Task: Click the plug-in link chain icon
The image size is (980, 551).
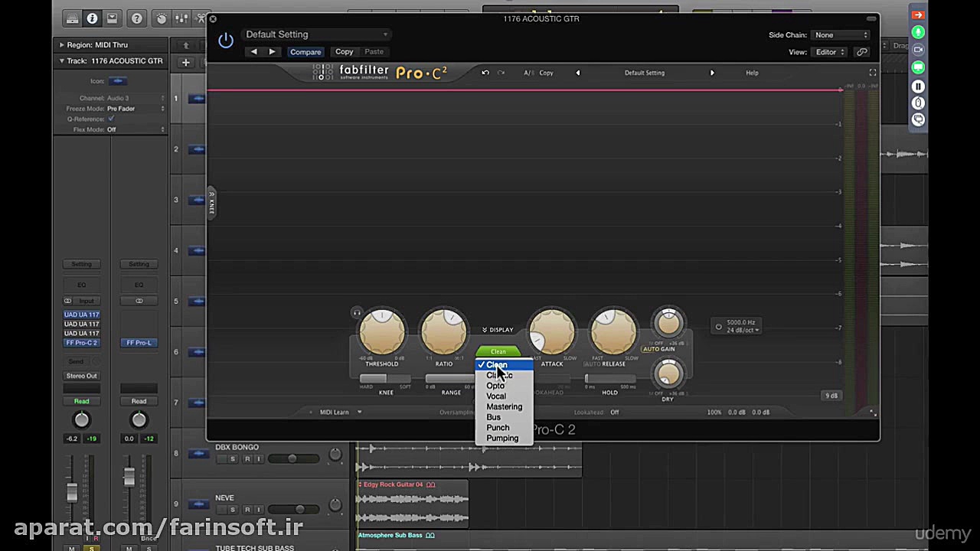Action: (862, 52)
